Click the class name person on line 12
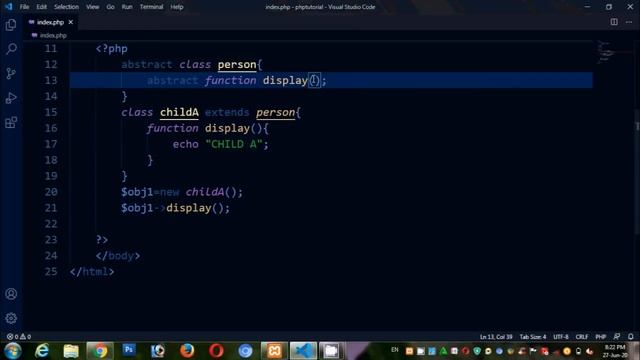This screenshot has width=640, height=360. pyautogui.click(x=237, y=64)
